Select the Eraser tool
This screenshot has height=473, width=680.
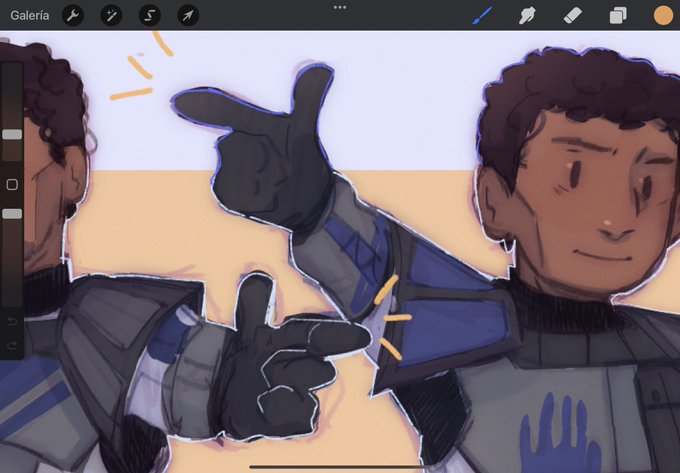(572, 16)
